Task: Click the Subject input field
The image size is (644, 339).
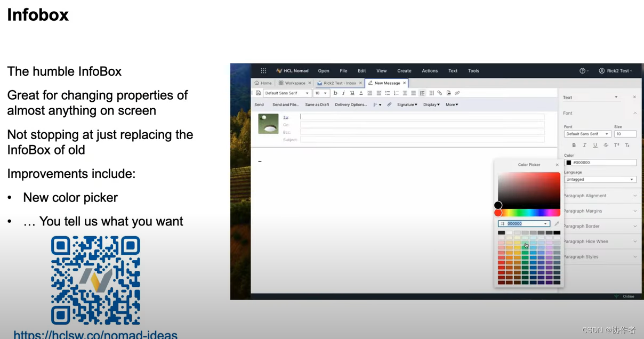Action: 422,140
